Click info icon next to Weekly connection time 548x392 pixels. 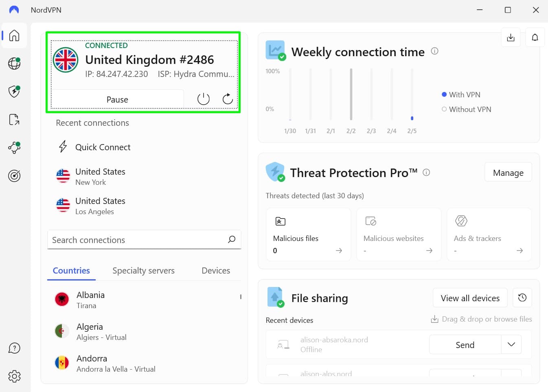[x=434, y=51]
